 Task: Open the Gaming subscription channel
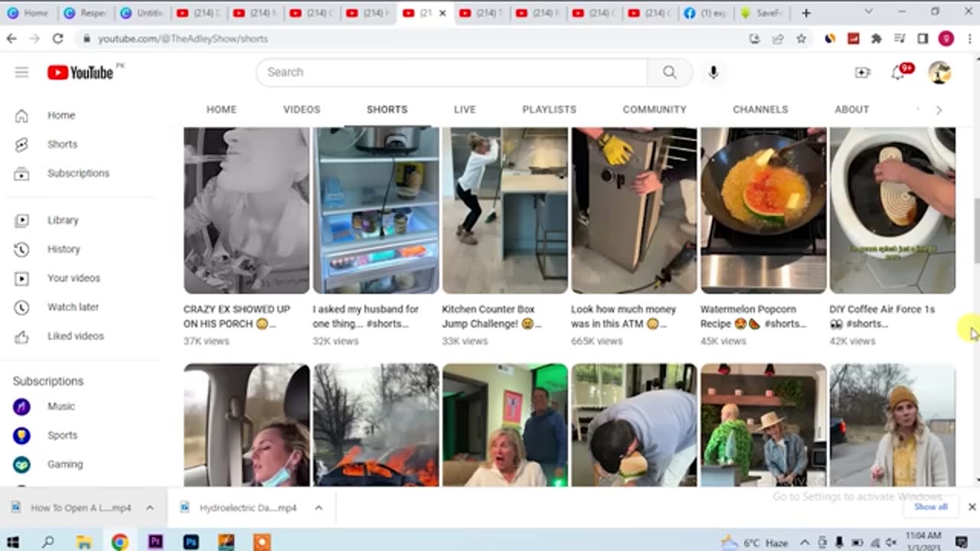[x=65, y=465]
